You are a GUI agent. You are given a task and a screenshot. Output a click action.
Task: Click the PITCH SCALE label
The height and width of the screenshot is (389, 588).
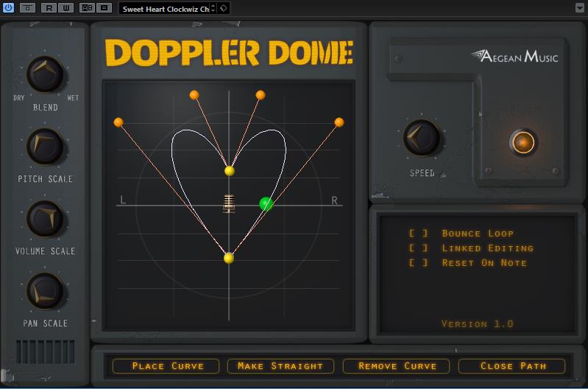[46, 179]
